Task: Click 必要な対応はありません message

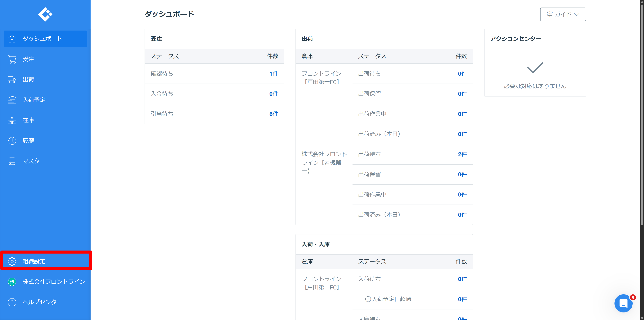Action: [x=535, y=86]
